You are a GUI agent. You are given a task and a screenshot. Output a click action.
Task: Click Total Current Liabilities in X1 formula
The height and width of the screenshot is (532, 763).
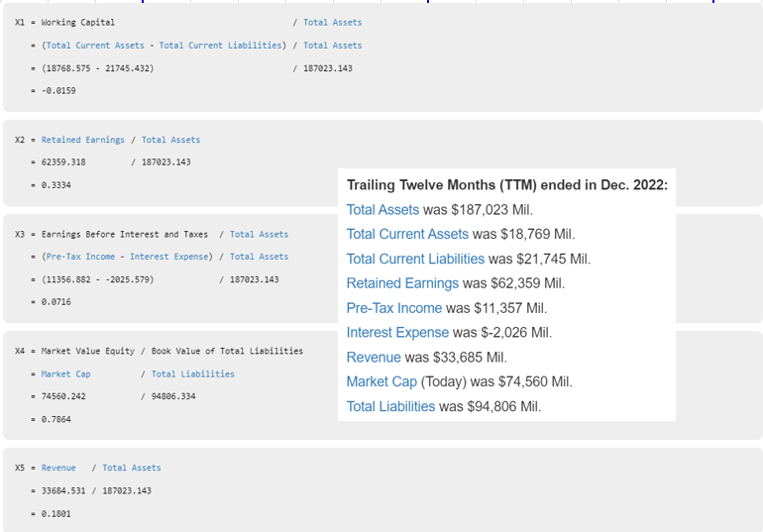220,46
